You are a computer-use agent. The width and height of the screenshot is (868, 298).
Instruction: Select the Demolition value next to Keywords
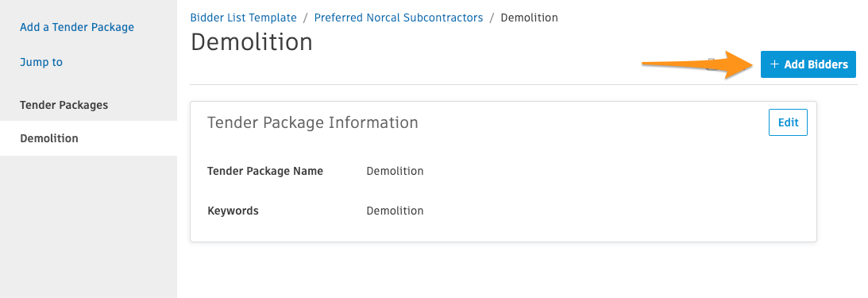pyautogui.click(x=395, y=211)
